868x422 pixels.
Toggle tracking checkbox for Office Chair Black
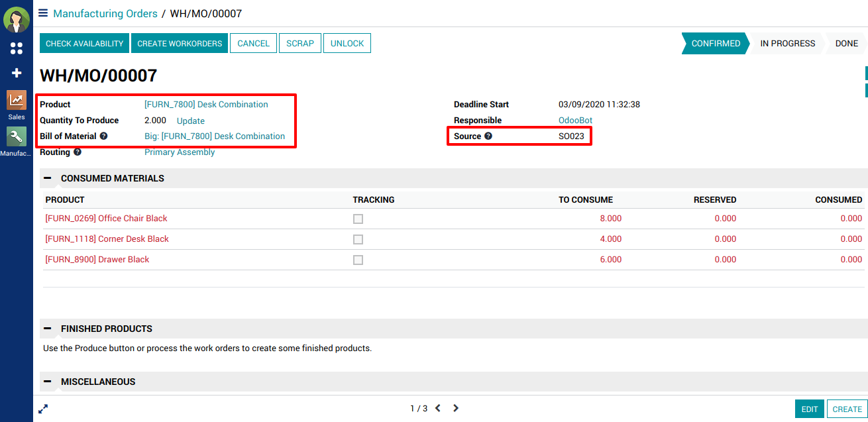(x=358, y=219)
